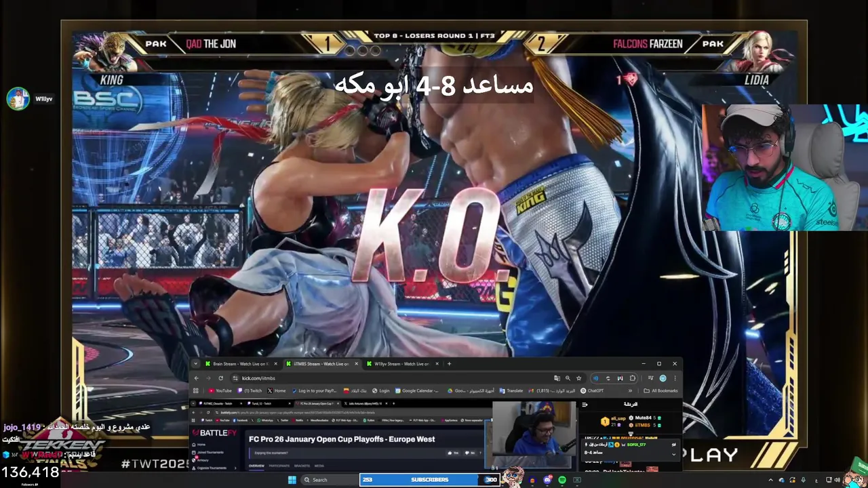Image resolution: width=868 pixels, height=488 pixels.
Task: Collapse the Kick chat panel arrow icon
Action: (585, 405)
